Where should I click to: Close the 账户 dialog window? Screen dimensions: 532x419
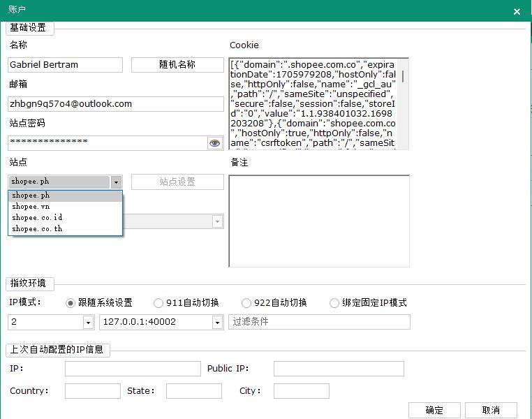(517, 11)
